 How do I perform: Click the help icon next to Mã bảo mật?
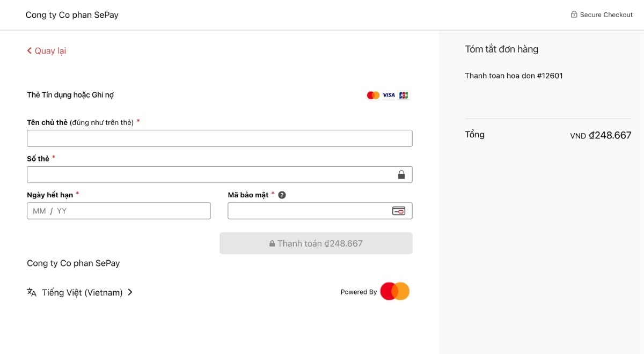[282, 195]
